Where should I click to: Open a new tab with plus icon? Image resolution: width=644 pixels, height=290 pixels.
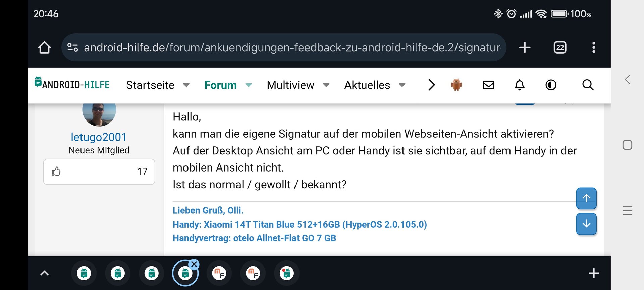tap(525, 47)
